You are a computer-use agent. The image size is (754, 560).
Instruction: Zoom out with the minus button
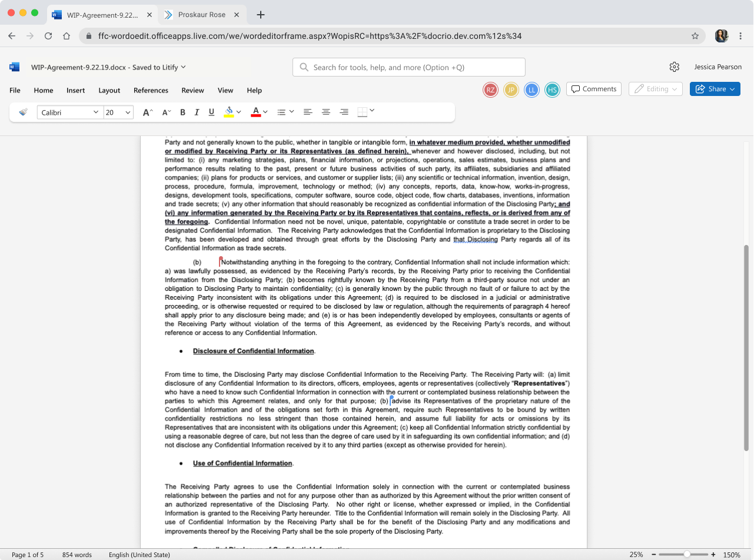653,554
